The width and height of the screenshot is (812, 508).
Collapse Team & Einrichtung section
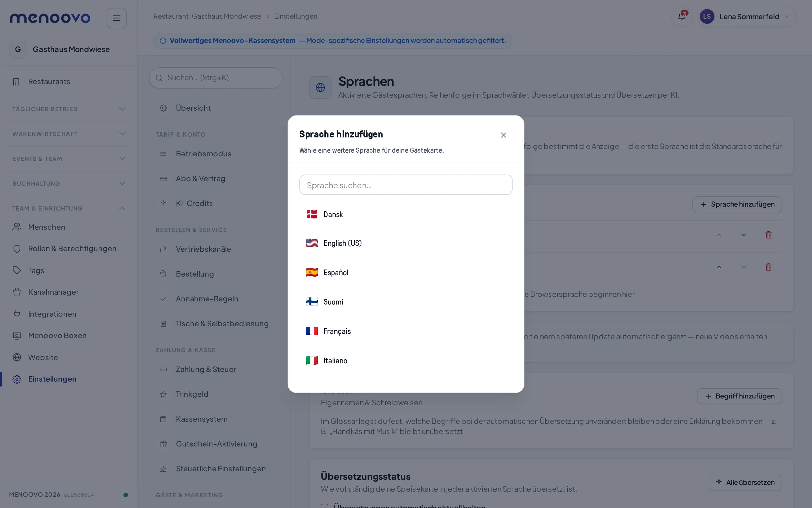pyautogui.click(x=69, y=208)
